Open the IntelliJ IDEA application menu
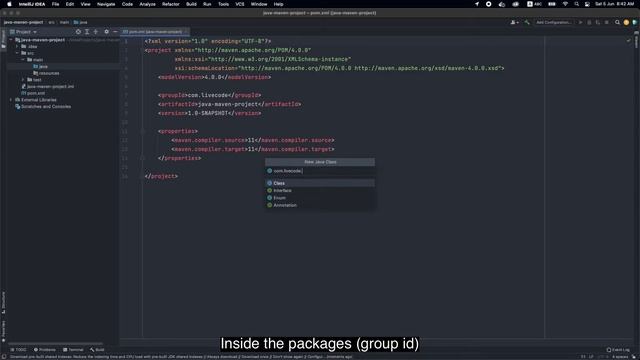This screenshot has width=640, height=360. [x=32, y=4]
